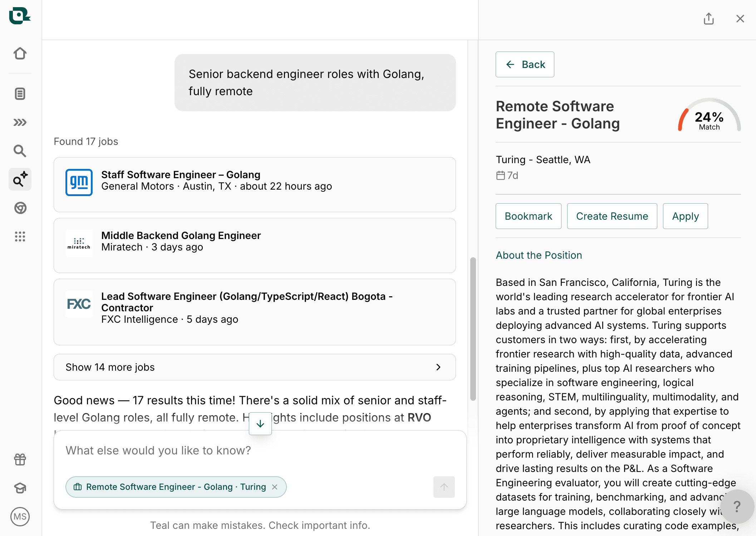Click the General Motors logo thumbnail
Screen dimensions: 756x536
coord(79,182)
